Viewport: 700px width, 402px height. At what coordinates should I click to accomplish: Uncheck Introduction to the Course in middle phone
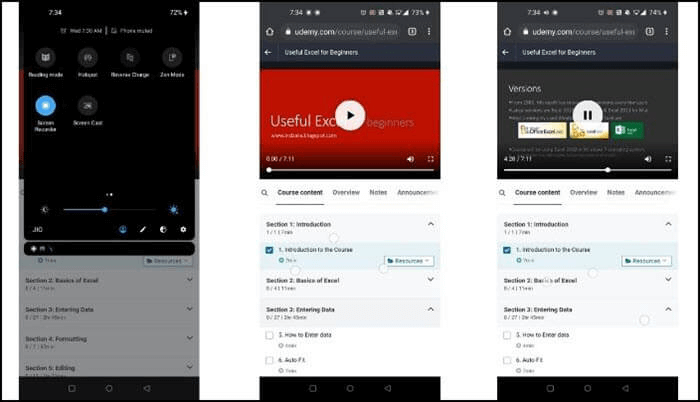point(270,250)
